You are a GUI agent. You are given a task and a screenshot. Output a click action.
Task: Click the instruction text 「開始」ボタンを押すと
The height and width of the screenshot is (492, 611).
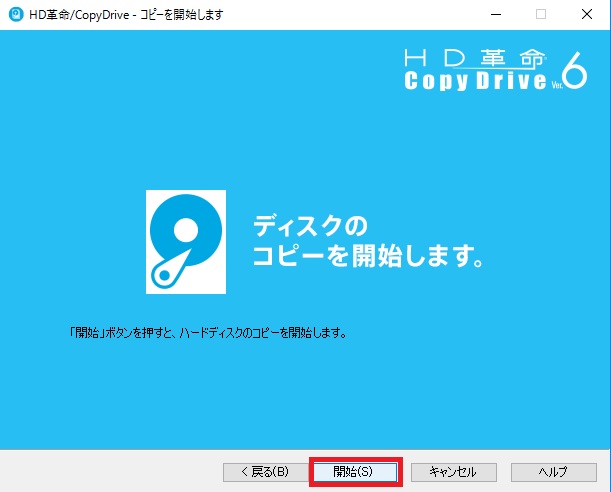tap(120, 333)
